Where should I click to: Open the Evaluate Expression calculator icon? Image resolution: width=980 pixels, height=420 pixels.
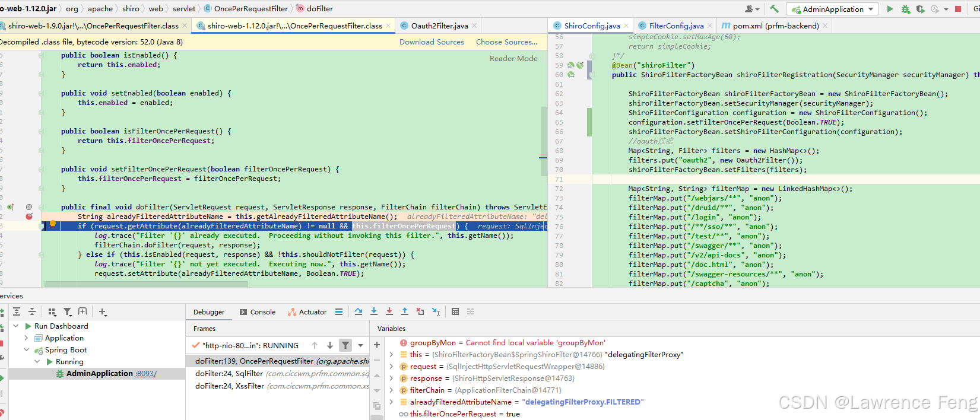click(455, 311)
